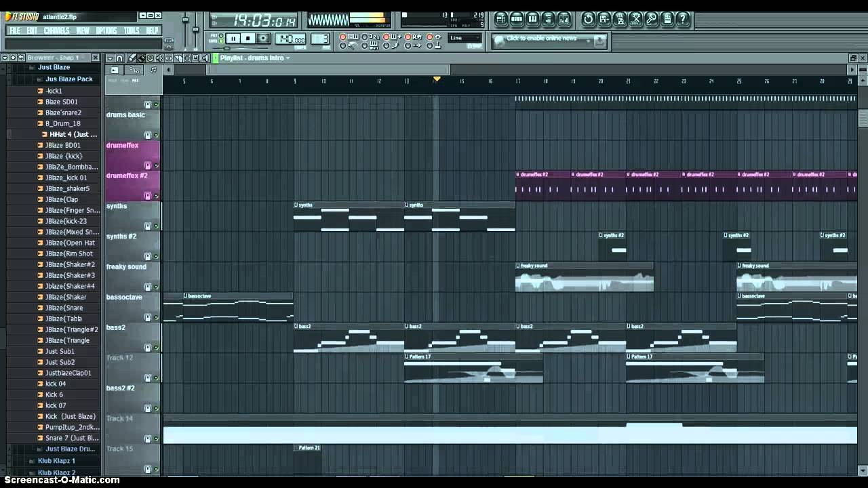This screenshot has height=488, width=868.
Task: Open the OPTIONS menu
Action: 106,30
